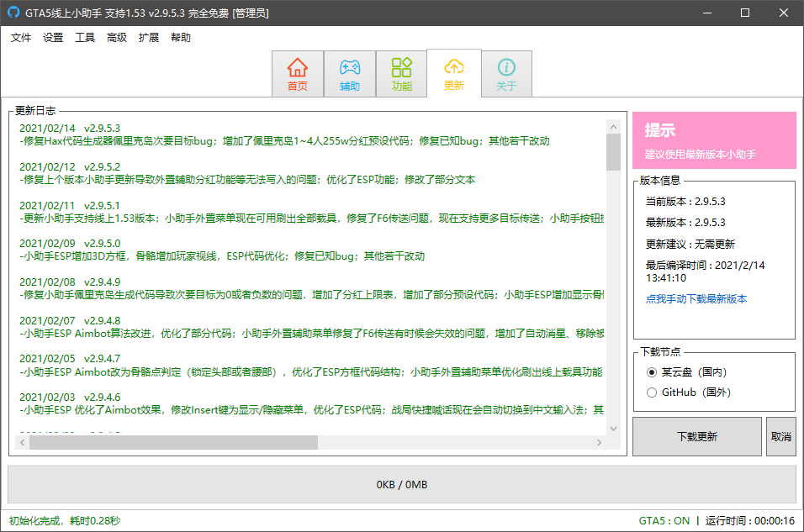
Task: Click the 运行时间 status bar timer
Action: 749,521
